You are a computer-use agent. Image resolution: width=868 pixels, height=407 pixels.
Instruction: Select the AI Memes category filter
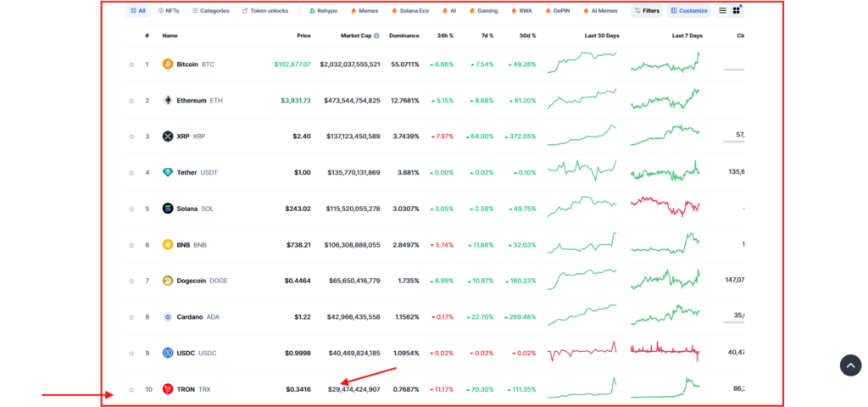[600, 10]
